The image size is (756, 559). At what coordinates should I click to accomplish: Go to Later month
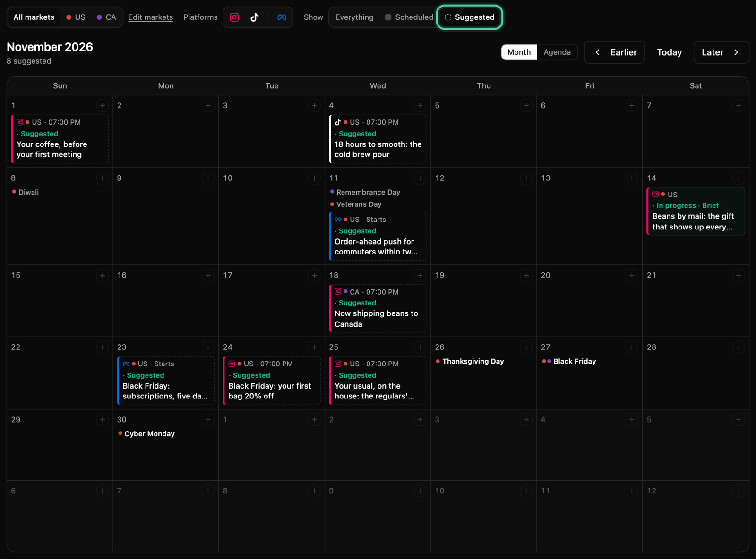[721, 52]
